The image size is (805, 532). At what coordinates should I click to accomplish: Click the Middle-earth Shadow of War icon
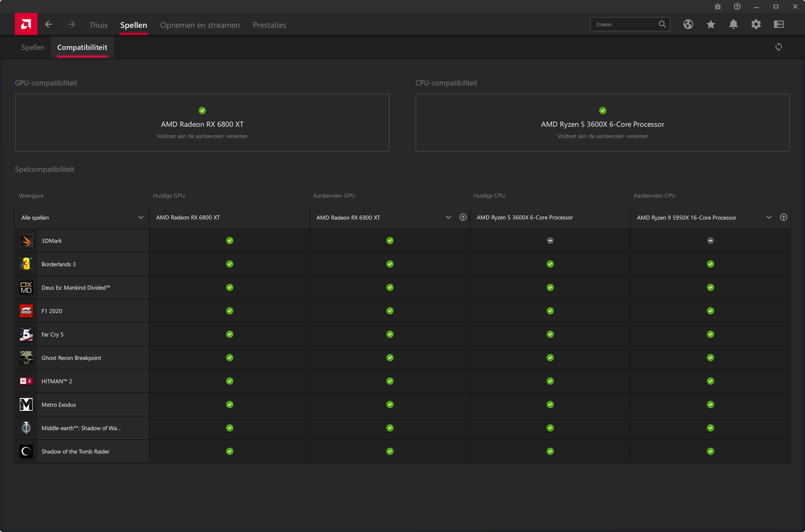(x=26, y=428)
